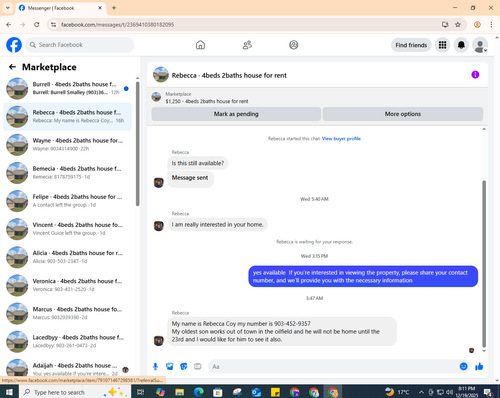Open Chrome three-dot menu
Image resolution: width=500 pixels, height=398 pixels.
[x=491, y=25]
